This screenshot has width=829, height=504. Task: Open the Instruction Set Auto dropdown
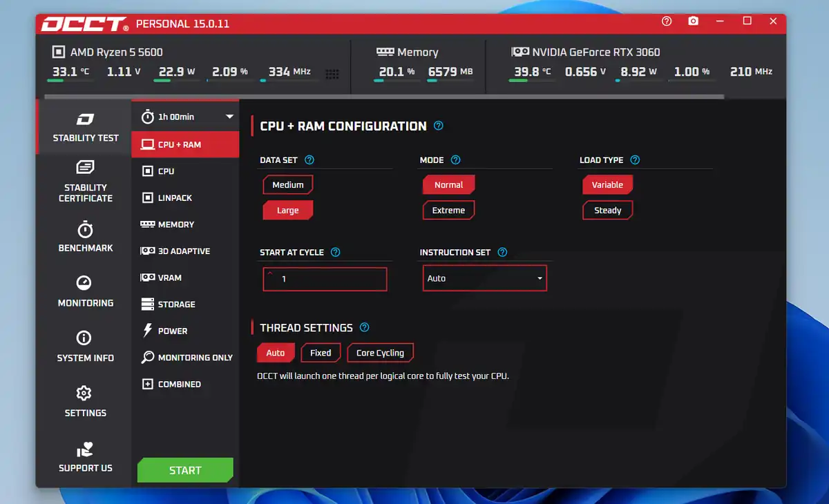(484, 278)
